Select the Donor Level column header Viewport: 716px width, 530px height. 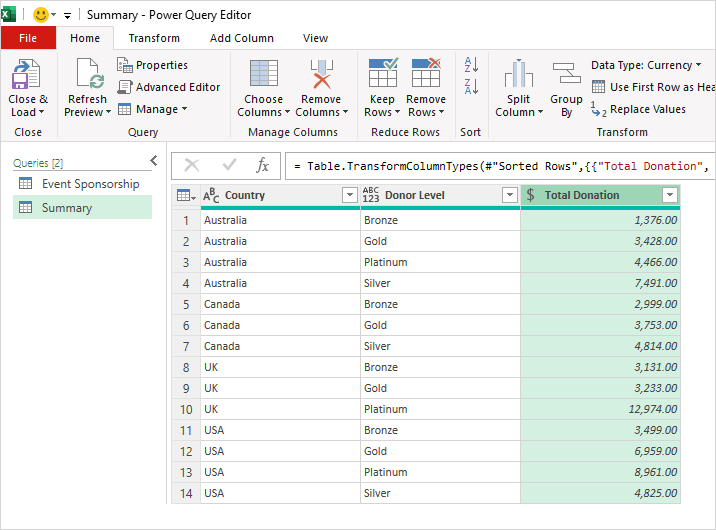coord(440,195)
